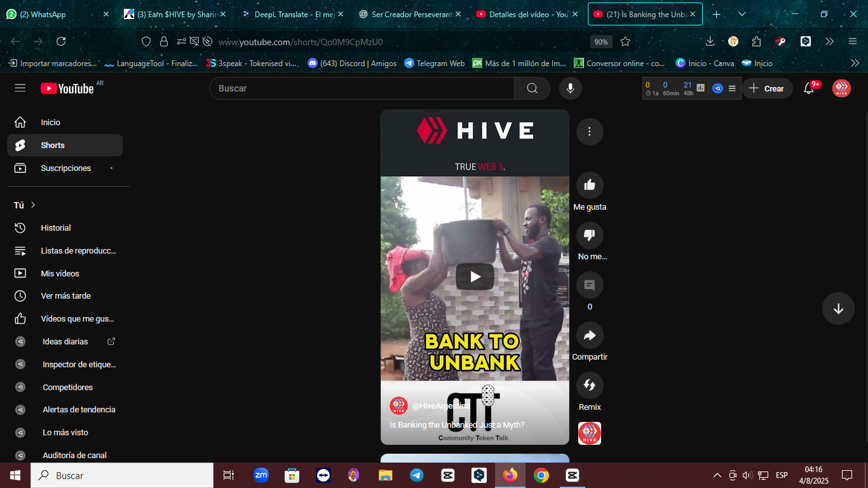Open Alertas de tendencia entry
Image resolution: width=868 pixels, height=488 pixels.
pos(65,409)
